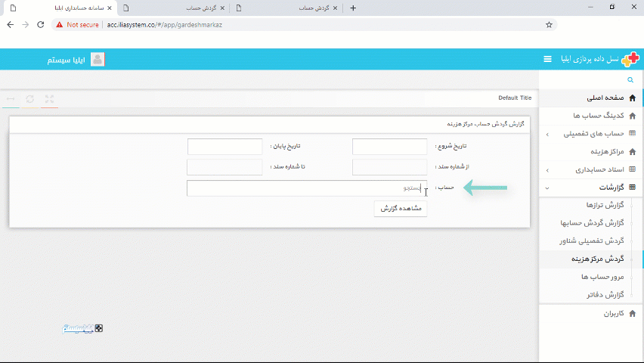Switch to the middle گردش حساب browser tab
This screenshot has width=644, height=363.
[202, 8]
